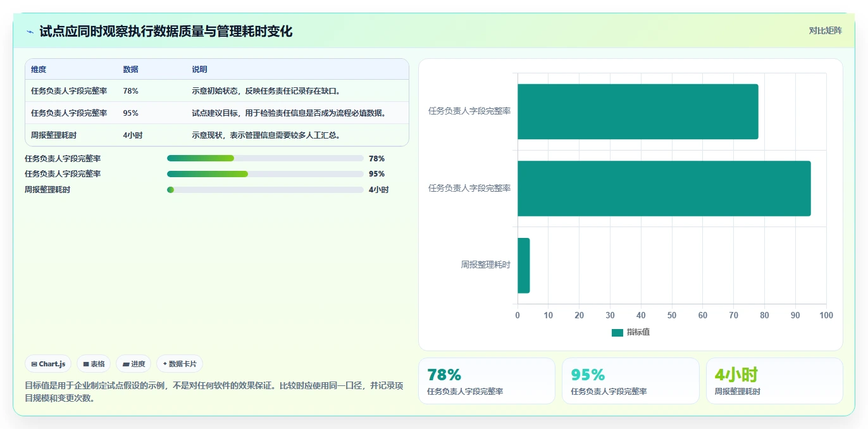Click the 表格 tag
Screen dimensions: 868x429
pyautogui.click(x=94, y=364)
